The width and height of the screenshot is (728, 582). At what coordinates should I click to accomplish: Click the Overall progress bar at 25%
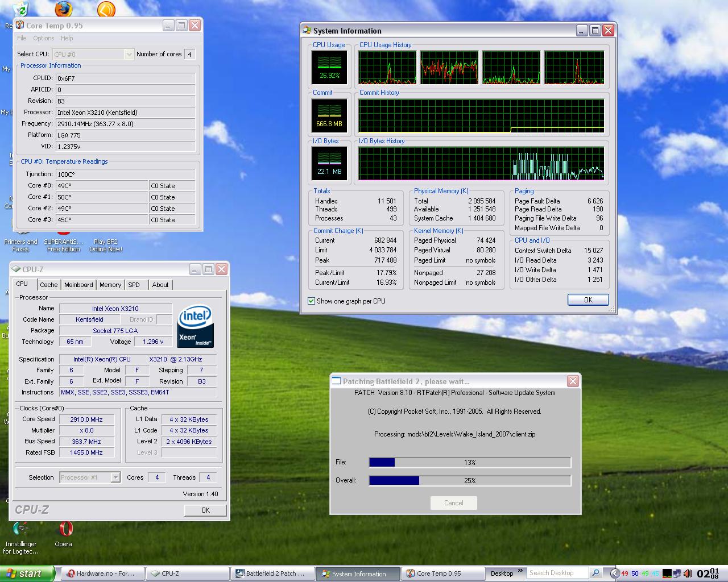[470, 480]
